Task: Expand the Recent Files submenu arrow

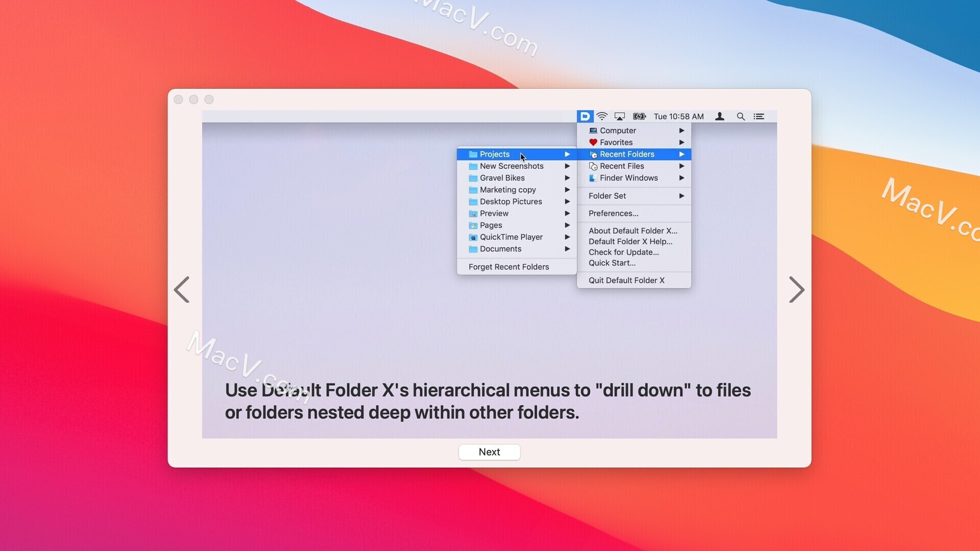Action: coord(681,166)
